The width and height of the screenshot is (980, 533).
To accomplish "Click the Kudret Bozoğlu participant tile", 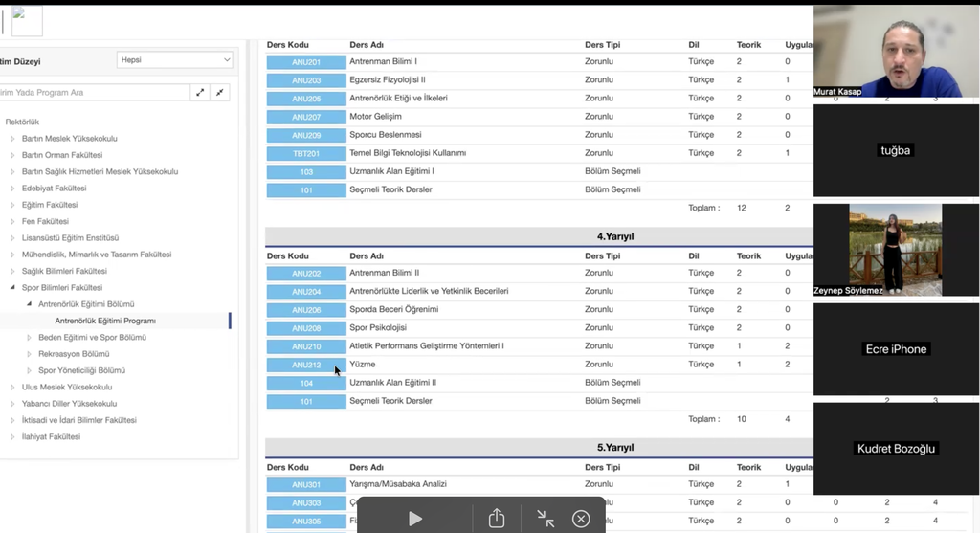I will coord(895,448).
